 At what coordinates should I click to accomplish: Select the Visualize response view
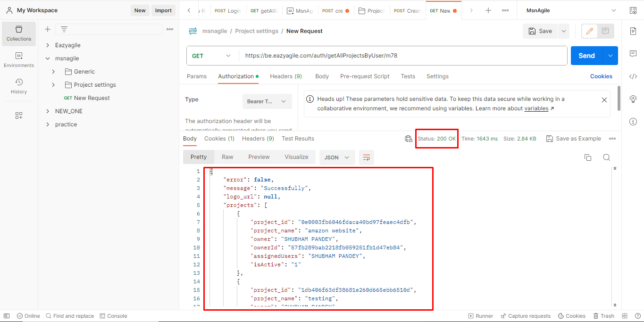coord(296,157)
